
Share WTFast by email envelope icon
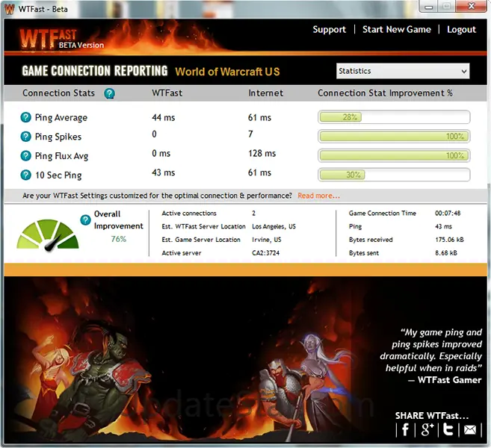point(470,430)
